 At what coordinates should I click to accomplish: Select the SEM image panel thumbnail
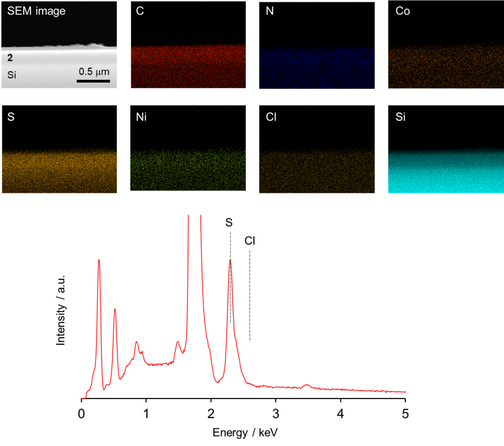click(x=59, y=44)
